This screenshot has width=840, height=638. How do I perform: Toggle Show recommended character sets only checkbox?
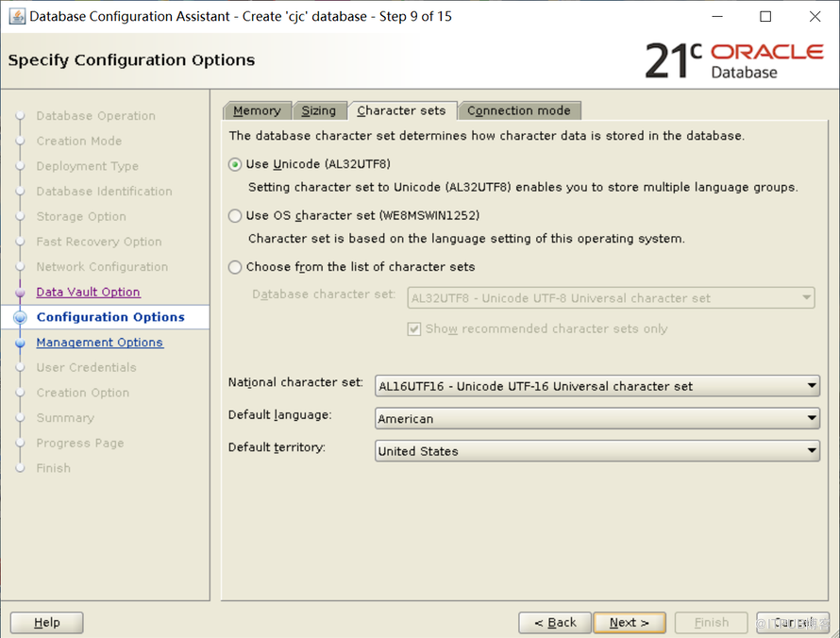click(414, 329)
